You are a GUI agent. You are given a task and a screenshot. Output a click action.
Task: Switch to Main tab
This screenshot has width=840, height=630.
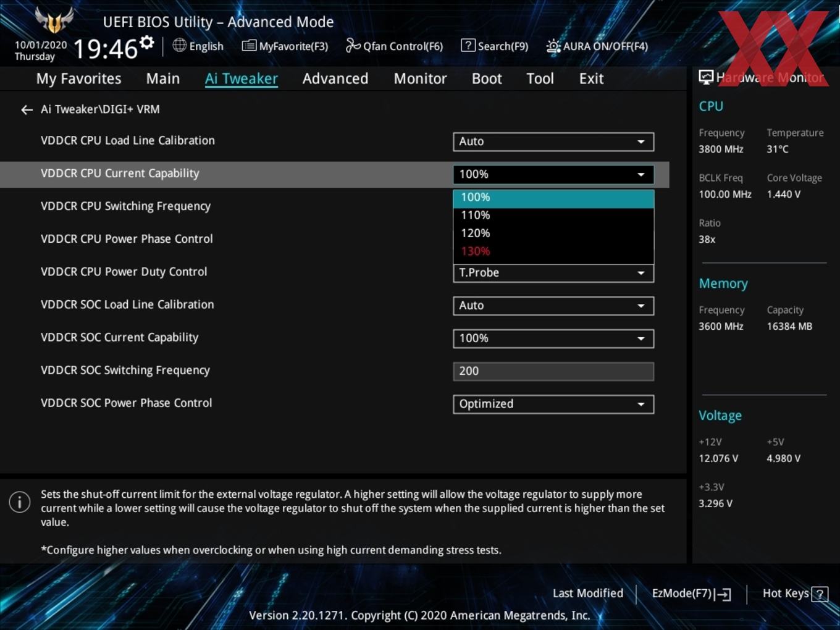pos(163,78)
